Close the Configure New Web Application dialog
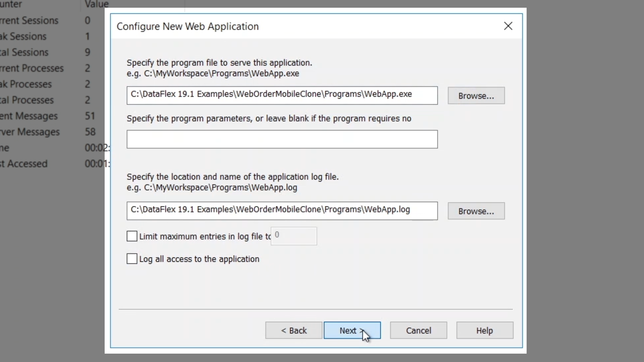This screenshot has height=362, width=644. click(x=508, y=26)
